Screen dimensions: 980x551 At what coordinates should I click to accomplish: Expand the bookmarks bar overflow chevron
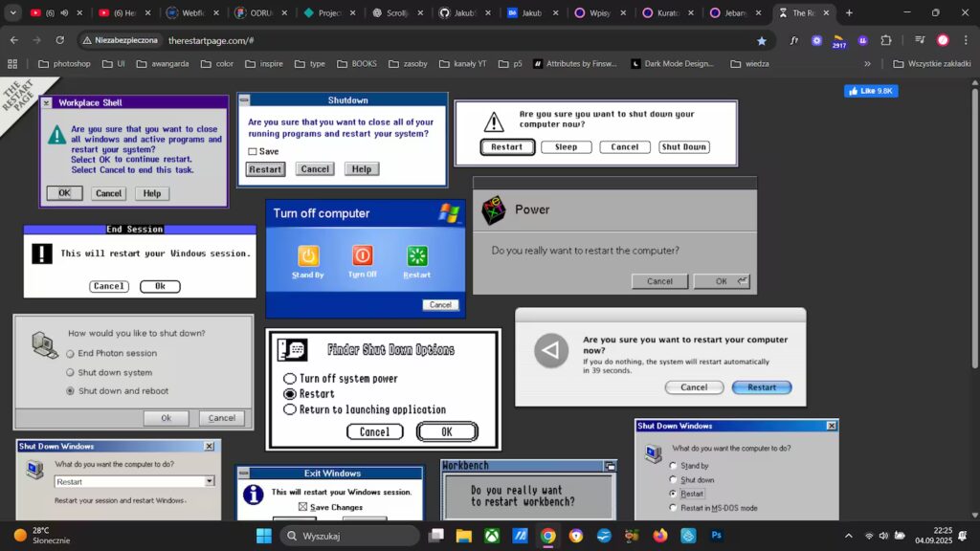tap(867, 64)
